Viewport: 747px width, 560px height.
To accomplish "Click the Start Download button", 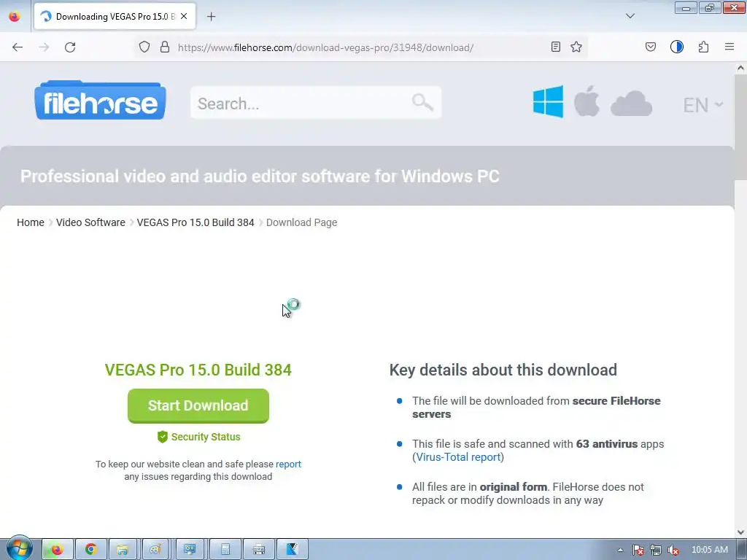I will click(x=198, y=405).
